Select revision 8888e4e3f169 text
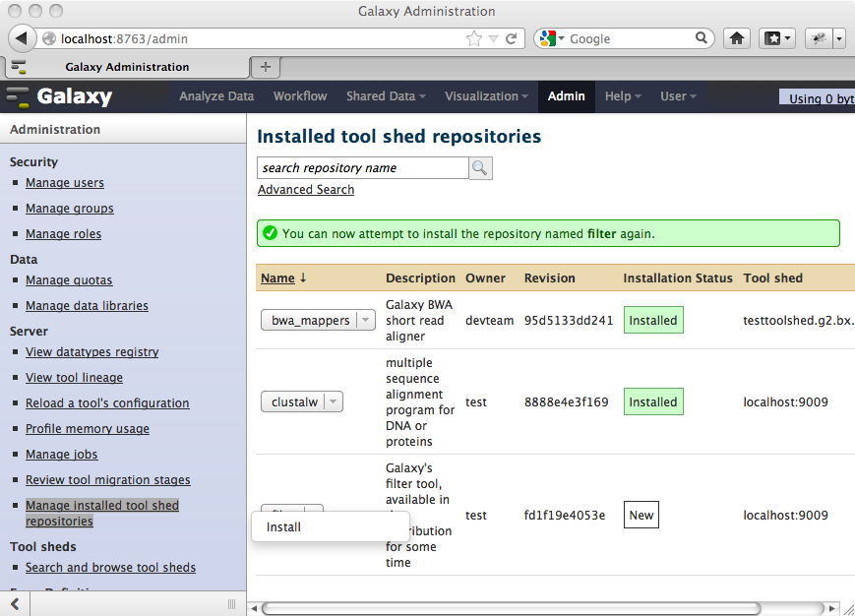The height and width of the screenshot is (616, 855). 567,402
